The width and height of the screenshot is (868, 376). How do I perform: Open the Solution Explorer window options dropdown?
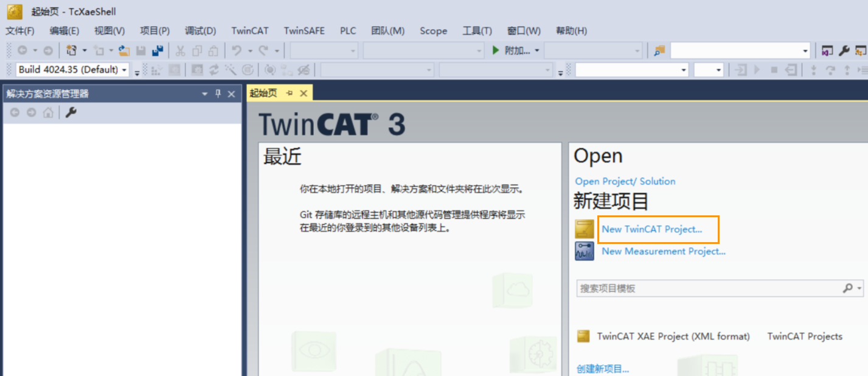(x=205, y=94)
